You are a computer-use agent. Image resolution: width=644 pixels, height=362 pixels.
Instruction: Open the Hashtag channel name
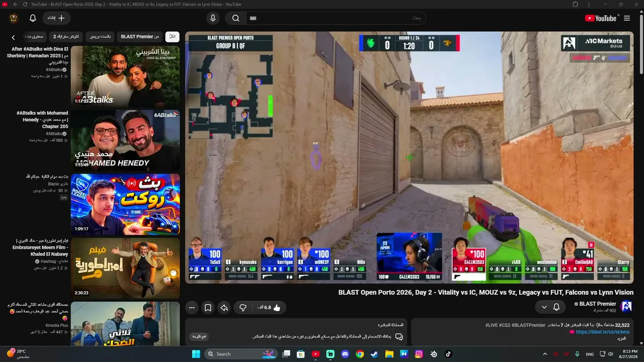coord(54,261)
